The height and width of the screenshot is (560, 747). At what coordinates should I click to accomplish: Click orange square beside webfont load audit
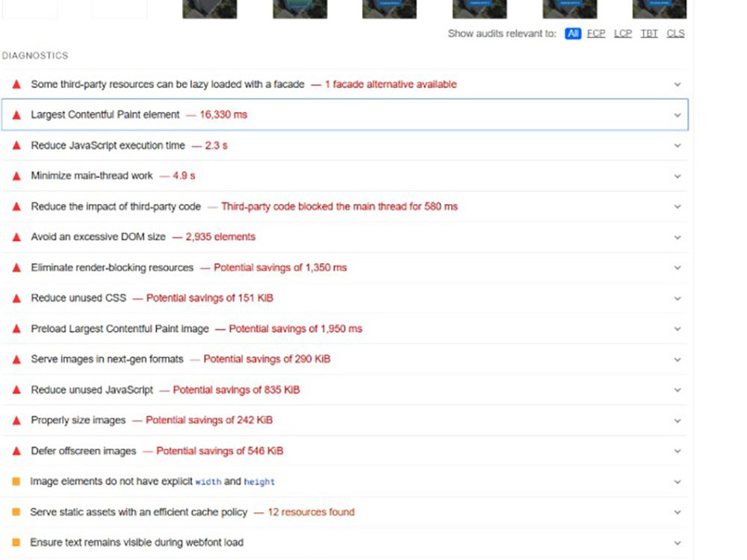click(16, 542)
